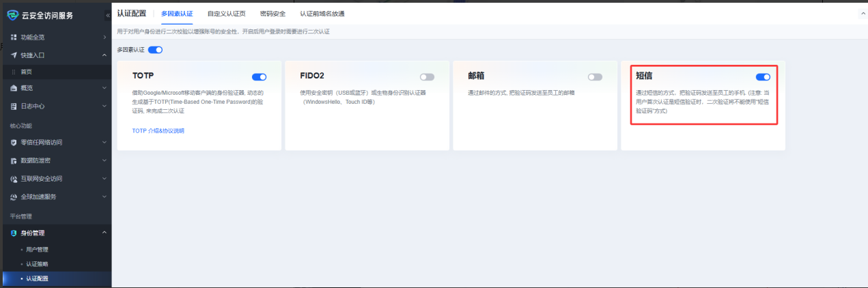The width and height of the screenshot is (868, 288).
Task: Open the TOTP 介绍&协议说明 link
Action: (x=158, y=130)
